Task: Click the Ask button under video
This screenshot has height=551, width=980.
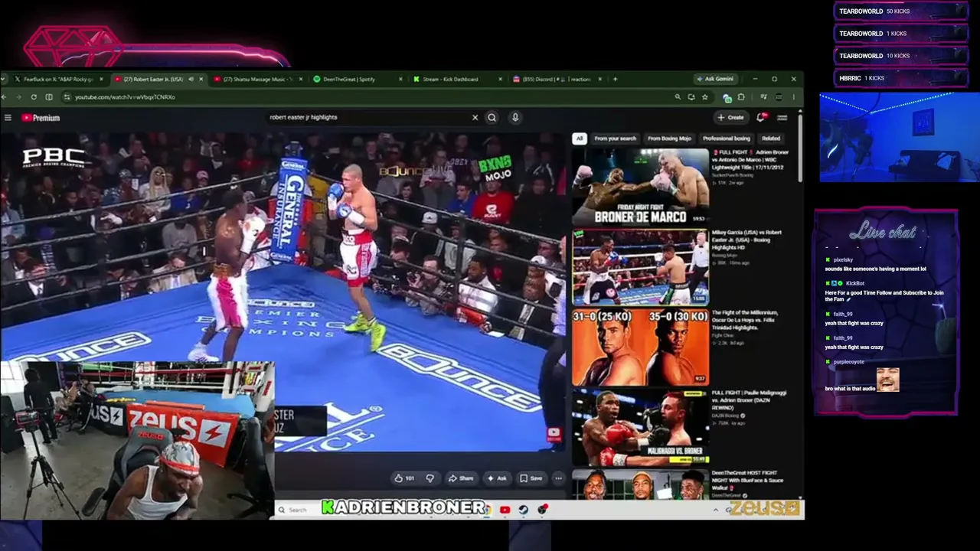Action: pyautogui.click(x=498, y=478)
